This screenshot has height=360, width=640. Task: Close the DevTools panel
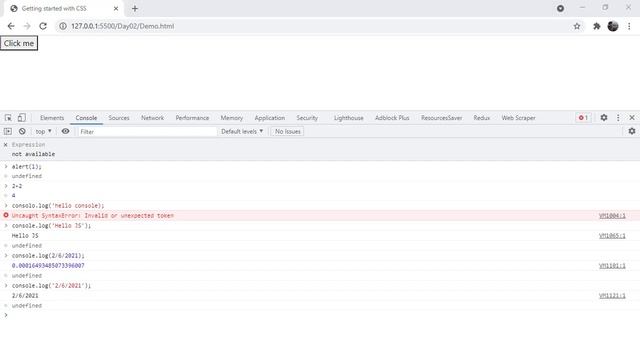[632, 118]
